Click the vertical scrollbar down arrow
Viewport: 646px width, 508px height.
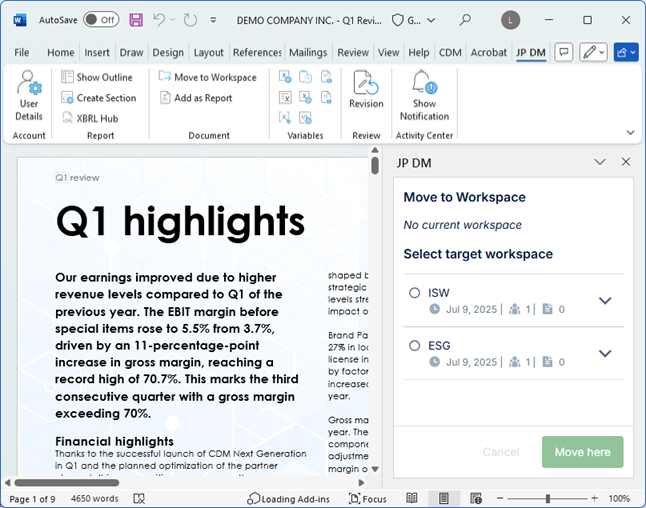[x=375, y=469]
